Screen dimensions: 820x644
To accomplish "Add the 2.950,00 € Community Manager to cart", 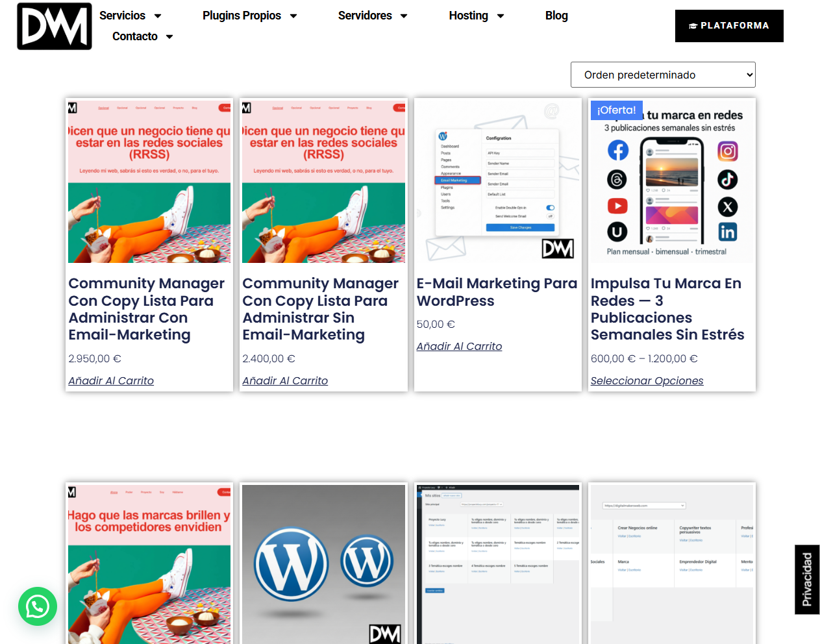I will (111, 381).
